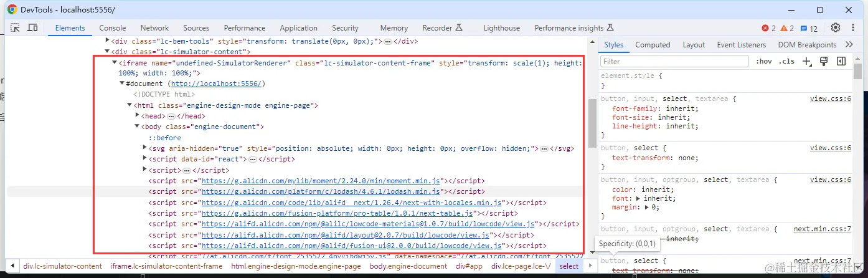
Task: Open the Recorder tab
Action: pos(442,28)
